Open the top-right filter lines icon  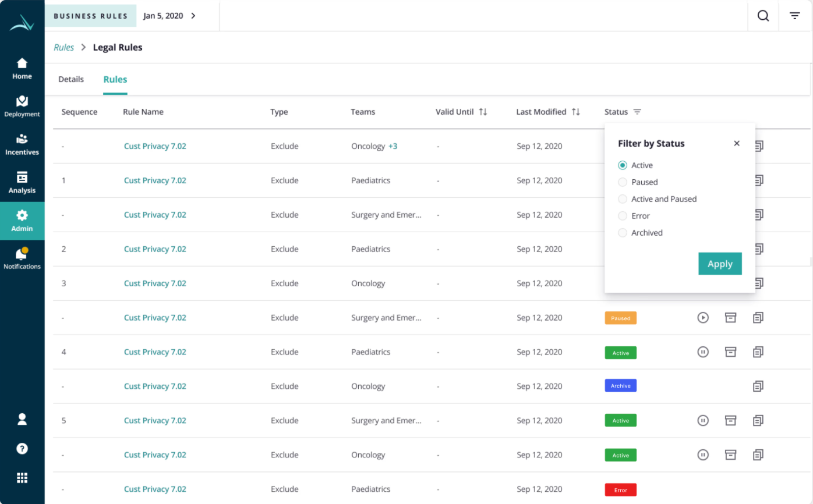click(x=794, y=16)
